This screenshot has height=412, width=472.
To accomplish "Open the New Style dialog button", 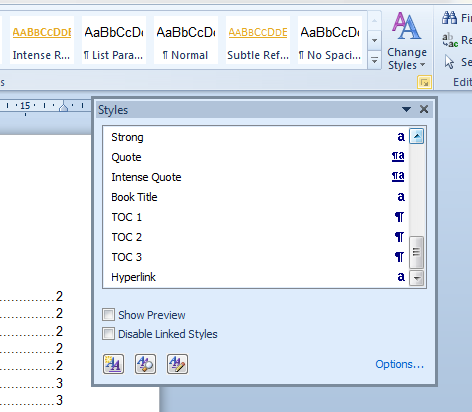I will click(113, 364).
